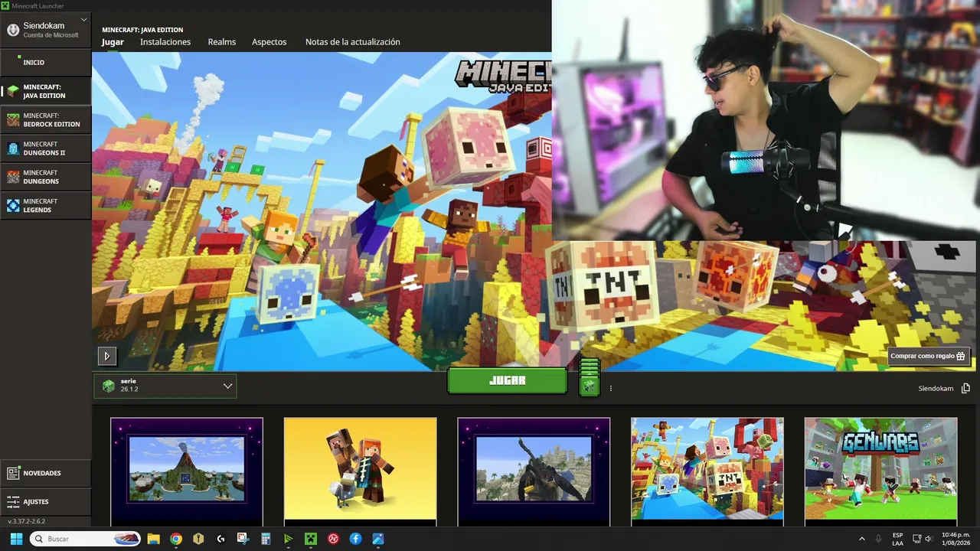Open the Aspectos tab
Viewport: 980px width, 551px height.
[x=269, y=42]
